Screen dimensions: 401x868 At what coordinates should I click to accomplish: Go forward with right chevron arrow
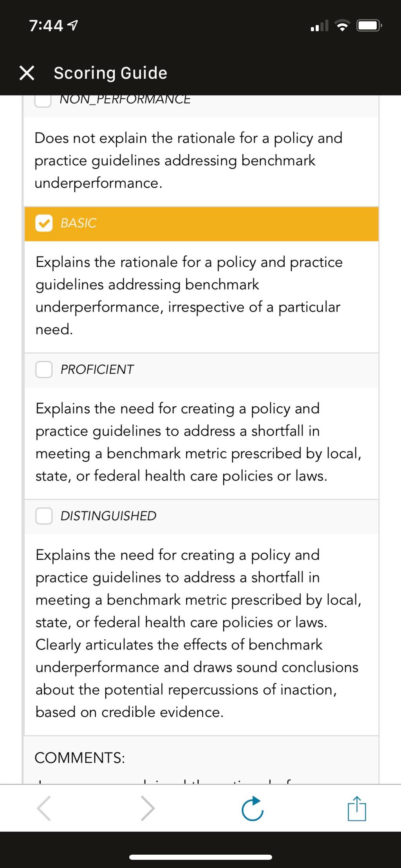[148, 808]
